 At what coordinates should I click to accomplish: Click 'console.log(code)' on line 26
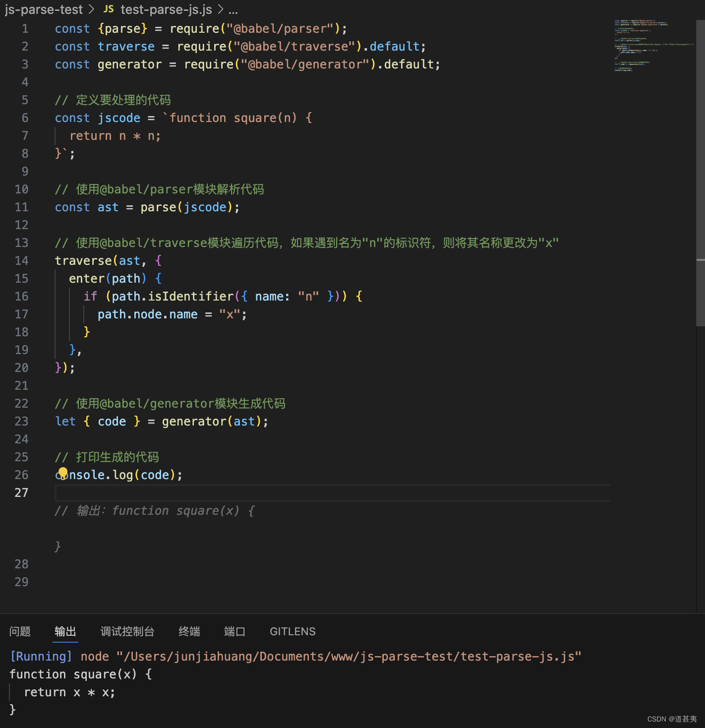point(116,475)
